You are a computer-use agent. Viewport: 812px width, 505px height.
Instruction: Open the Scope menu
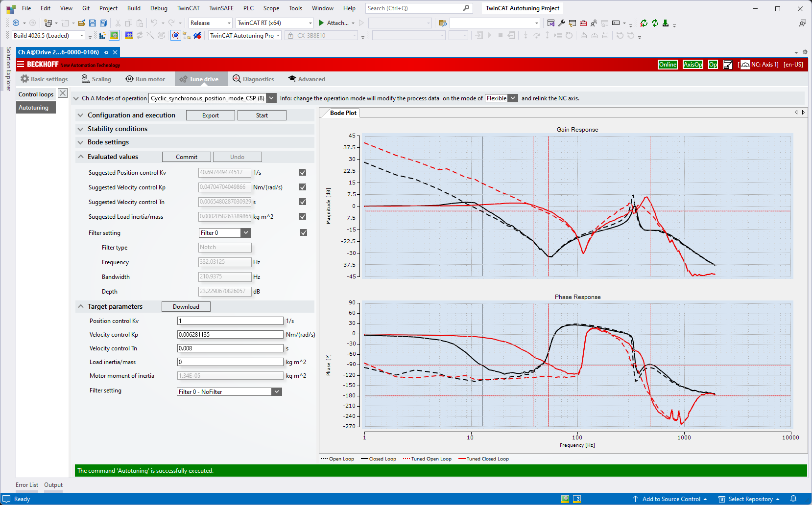point(271,8)
